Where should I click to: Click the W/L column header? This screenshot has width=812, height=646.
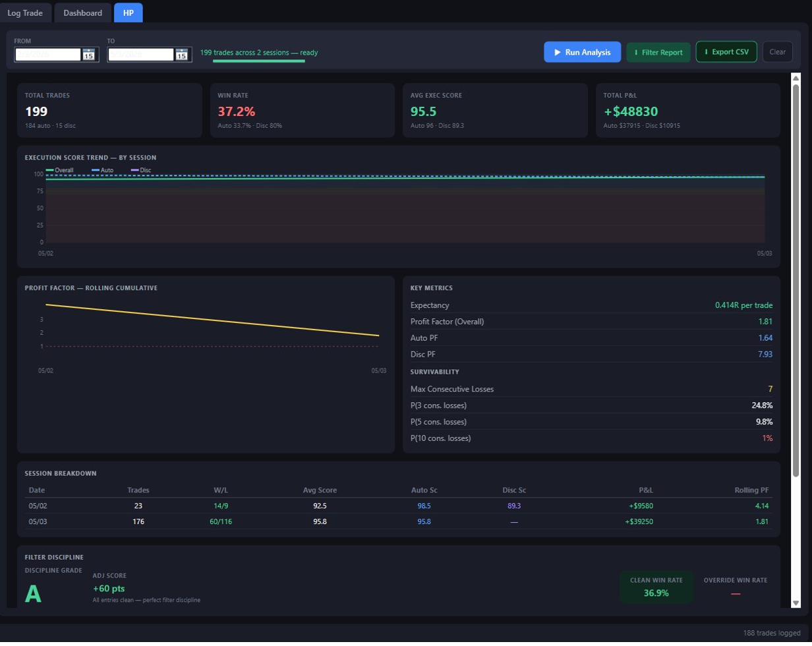click(x=221, y=490)
